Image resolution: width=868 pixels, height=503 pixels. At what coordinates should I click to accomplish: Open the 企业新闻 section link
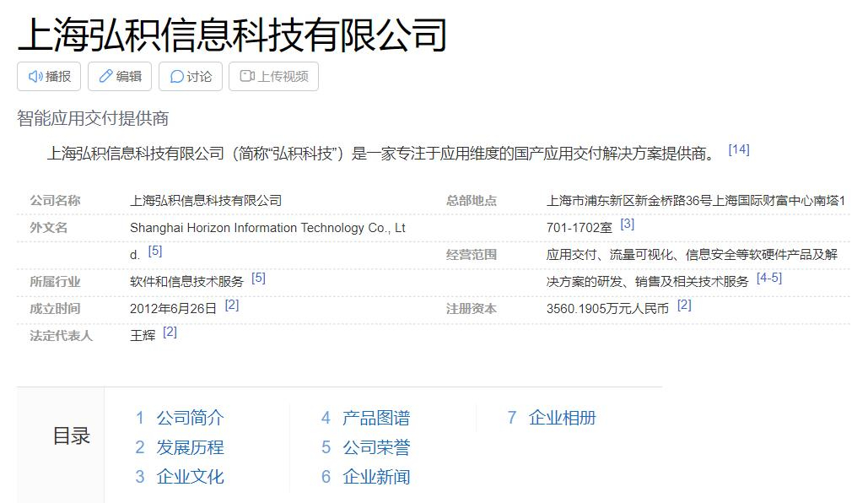click(376, 476)
